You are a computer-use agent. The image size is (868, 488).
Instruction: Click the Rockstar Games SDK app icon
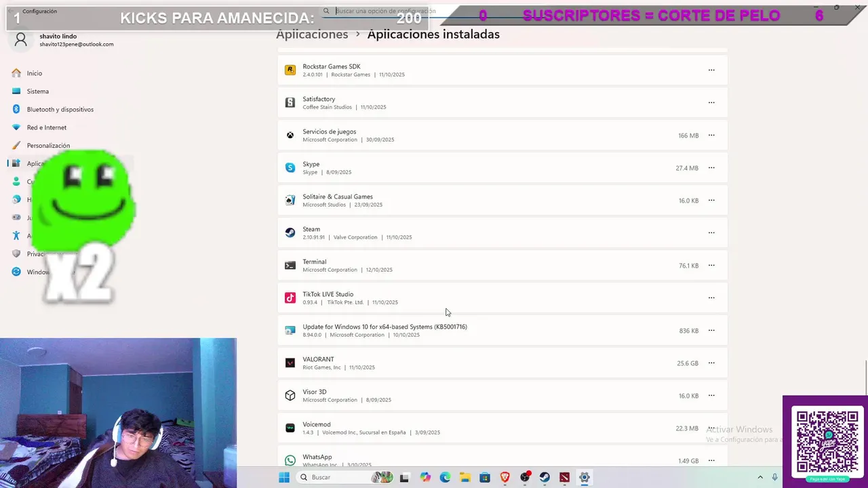[x=290, y=70]
